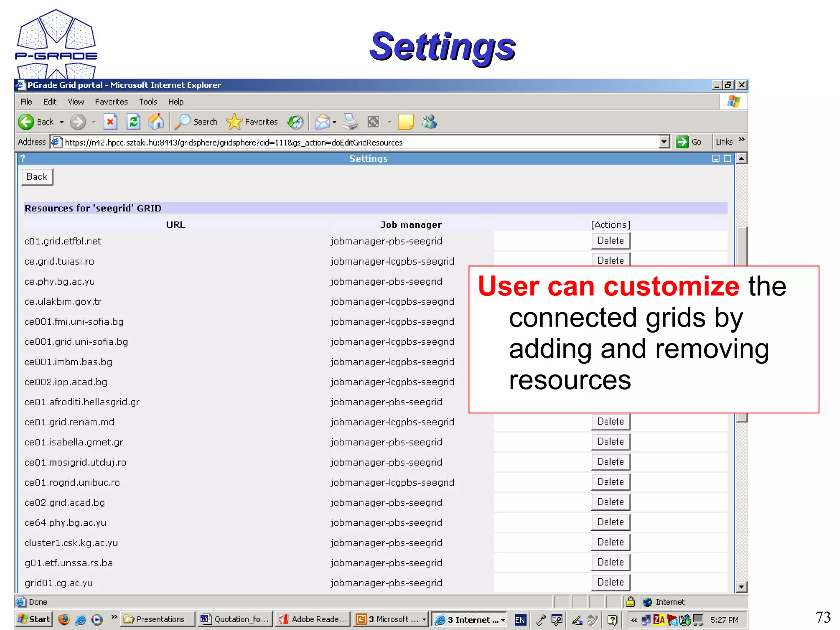Expand quick launch overflow chevron

coord(114,616)
